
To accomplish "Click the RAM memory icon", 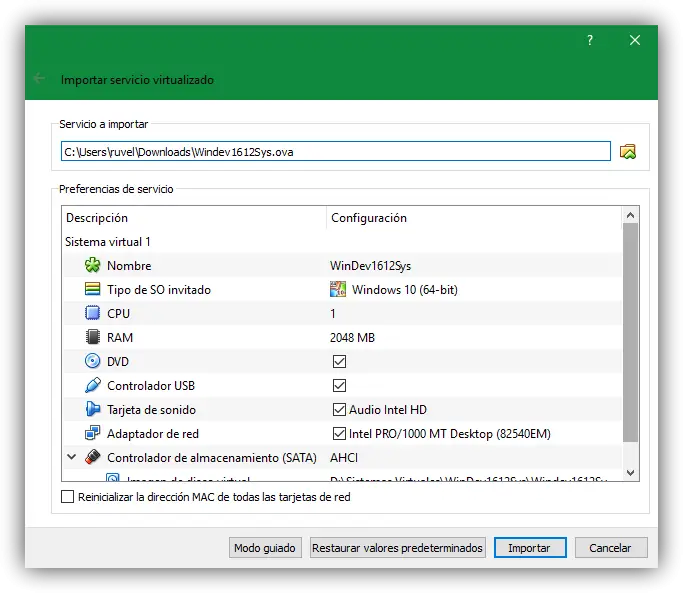I will (x=92, y=338).
